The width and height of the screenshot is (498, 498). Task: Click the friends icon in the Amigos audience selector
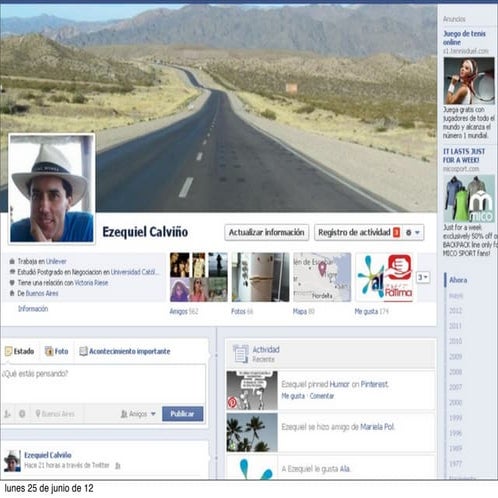click(124, 414)
